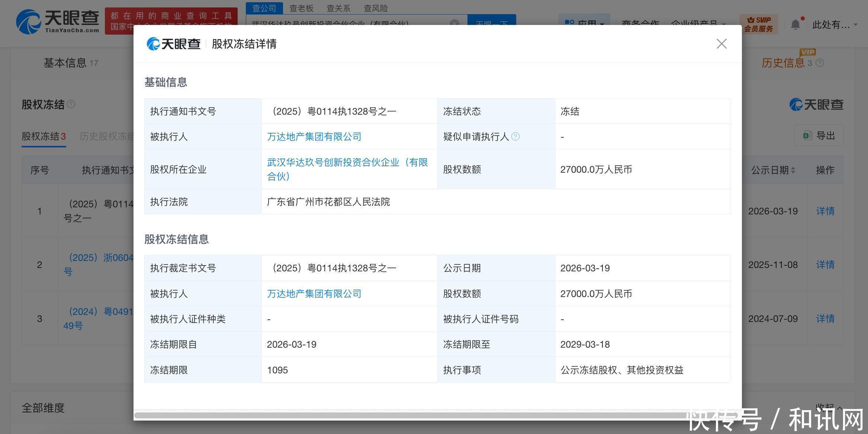868x434 pixels.
Task: Click the help icon next to 历史信息
Action: [x=820, y=63]
